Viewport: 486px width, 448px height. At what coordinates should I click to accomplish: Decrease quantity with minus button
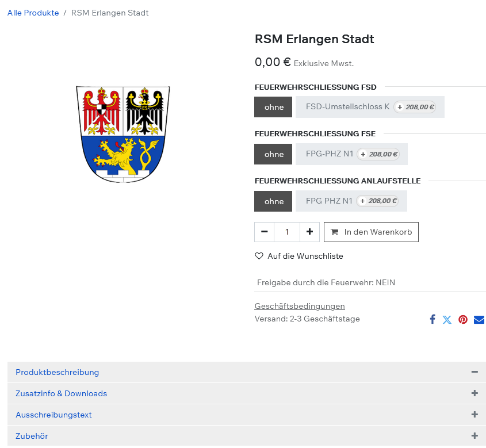(264, 232)
